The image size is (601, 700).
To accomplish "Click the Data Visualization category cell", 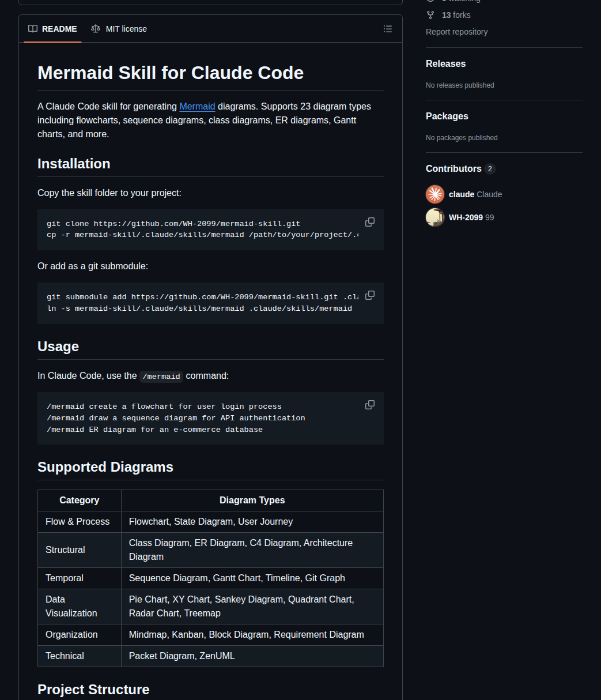I will point(80,607).
